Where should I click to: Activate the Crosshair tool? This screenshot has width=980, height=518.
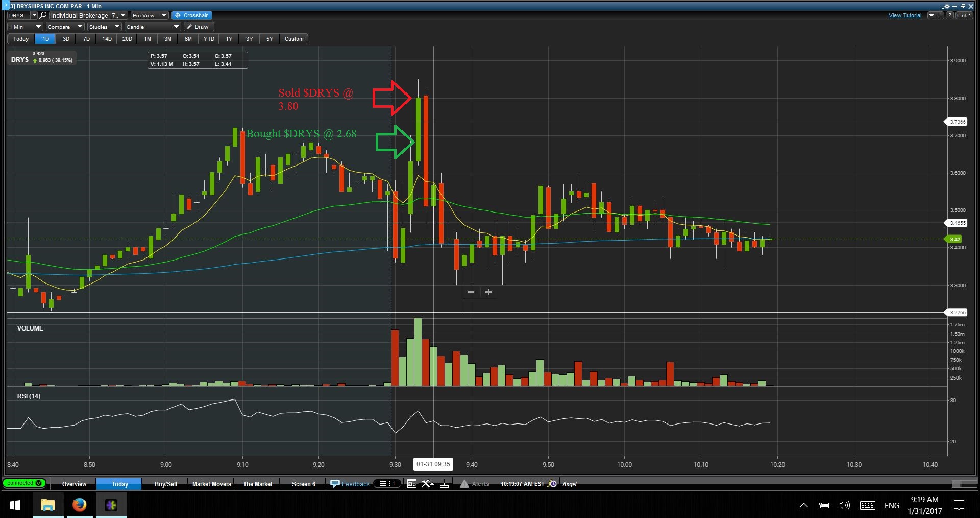tap(191, 15)
